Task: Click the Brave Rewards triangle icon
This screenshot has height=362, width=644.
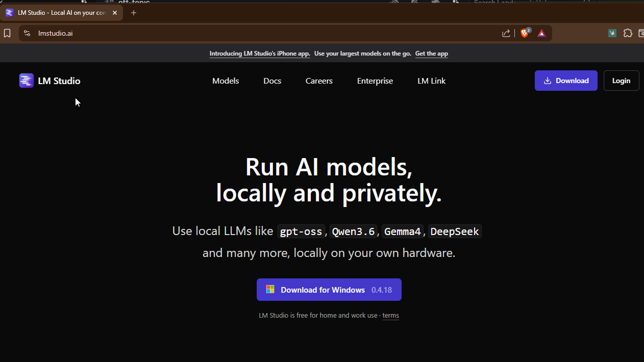Action: coord(542,33)
